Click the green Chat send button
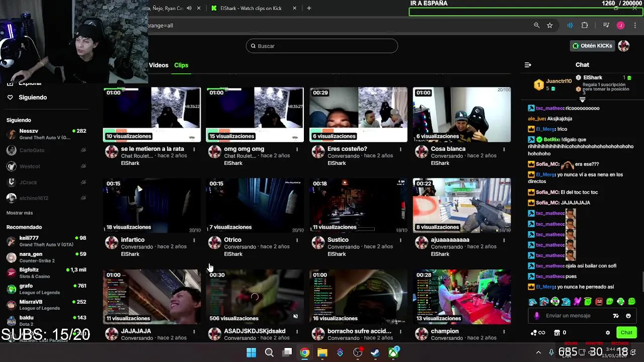 [x=626, y=332]
